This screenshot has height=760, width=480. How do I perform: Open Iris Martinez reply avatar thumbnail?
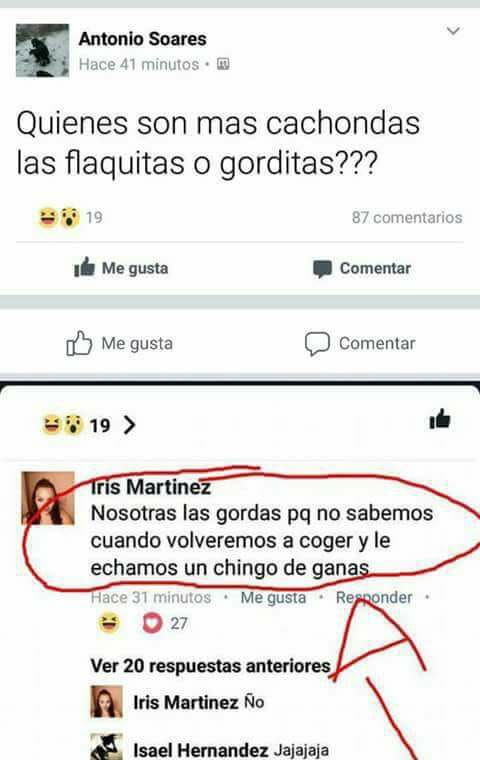[107, 701]
